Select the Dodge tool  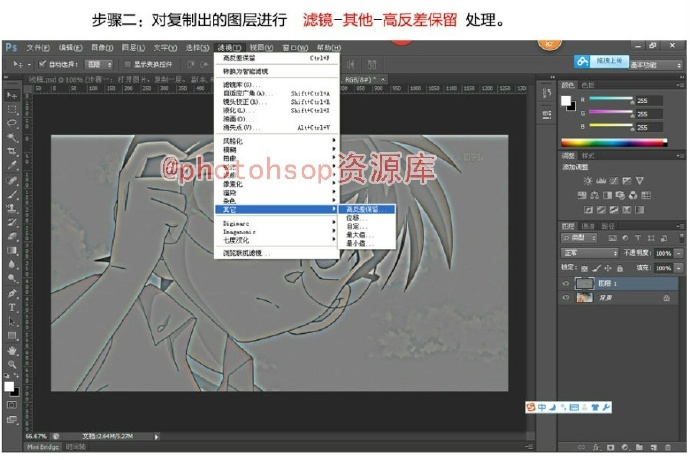click(x=12, y=279)
